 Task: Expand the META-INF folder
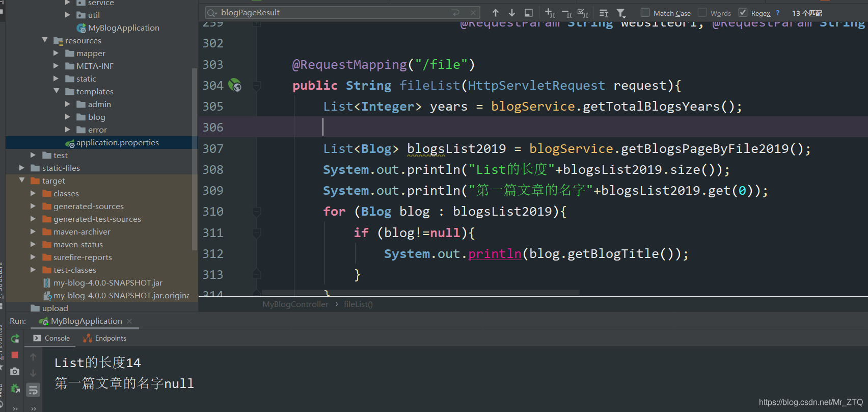tap(56, 66)
